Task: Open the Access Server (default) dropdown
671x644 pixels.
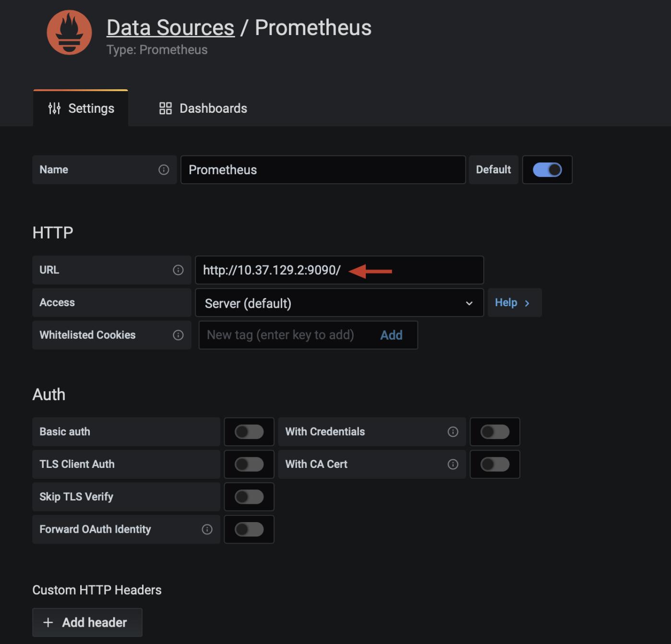Action: [339, 303]
